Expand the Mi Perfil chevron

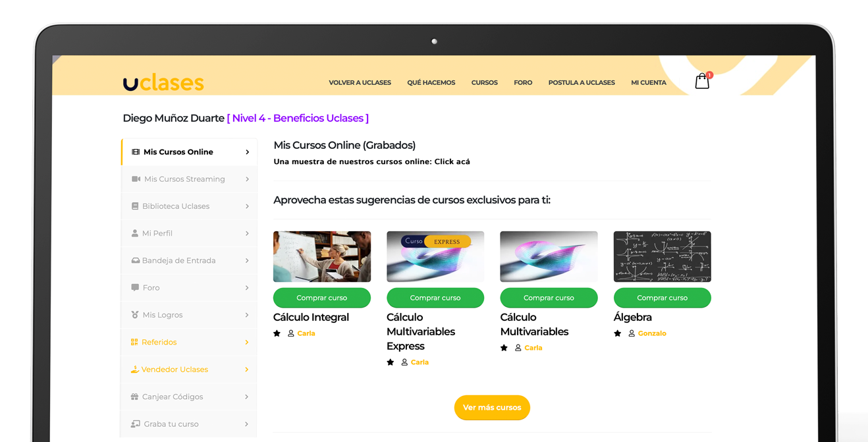[248, 233]
